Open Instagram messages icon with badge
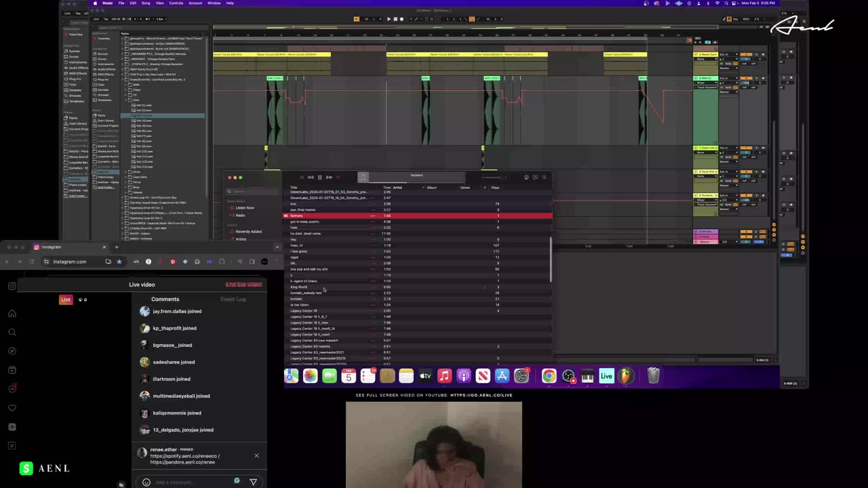The image size is (868, 488). [12, 389]
